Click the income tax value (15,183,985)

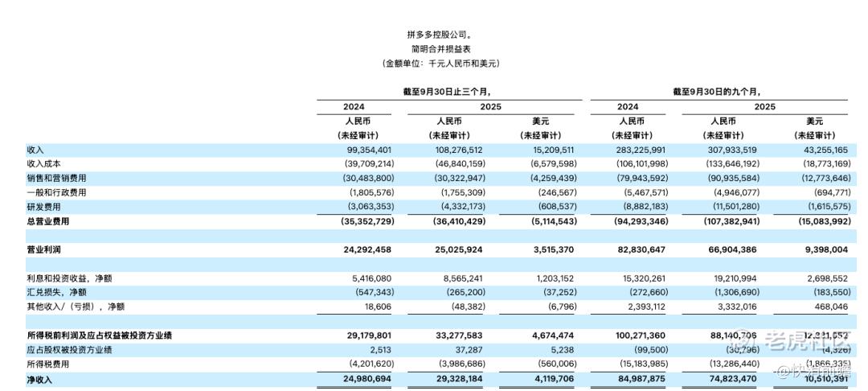point(645,364)
